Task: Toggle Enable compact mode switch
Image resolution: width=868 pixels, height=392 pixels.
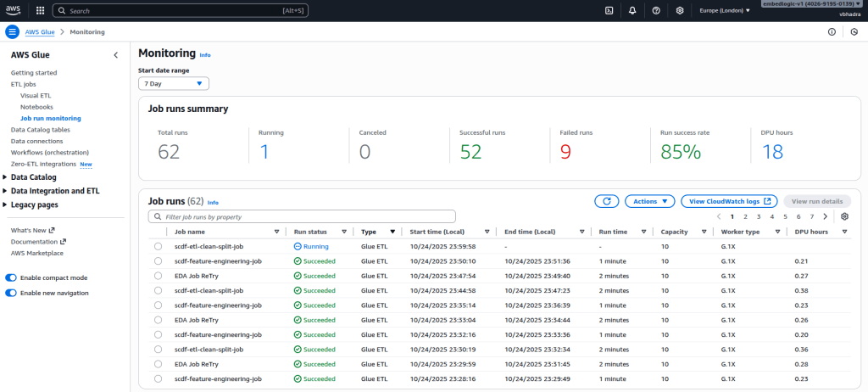Action: tap(11, 277)
